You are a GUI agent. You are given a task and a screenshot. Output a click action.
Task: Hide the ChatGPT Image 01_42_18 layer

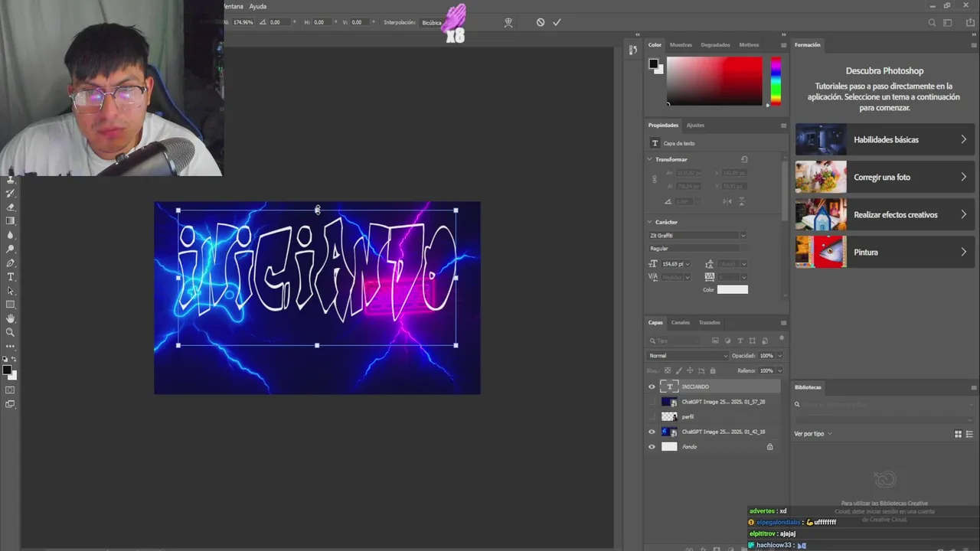coord(652,432)
